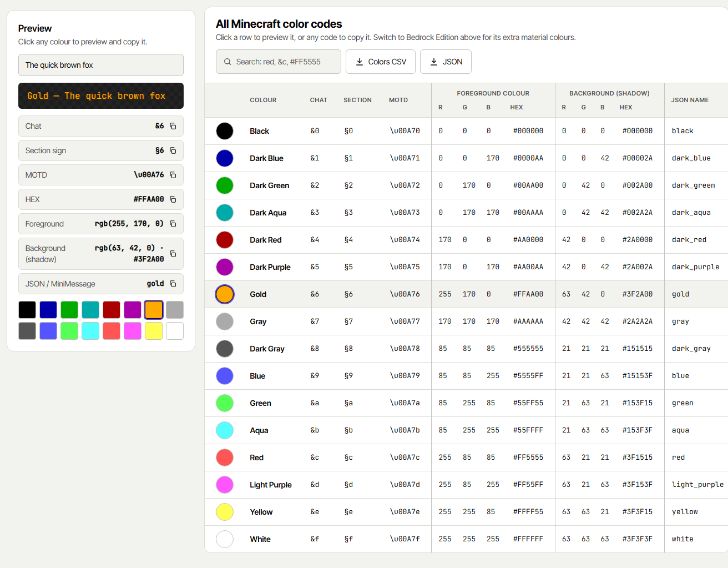Pick the dark red palette swatch
728x568 pixels.
pyautogui.click(x=112, y=310)
